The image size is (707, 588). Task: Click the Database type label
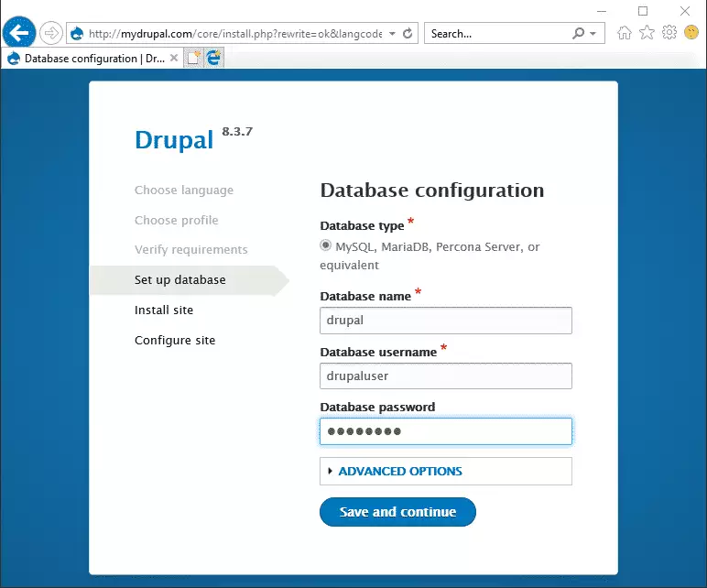click(362, 225)
